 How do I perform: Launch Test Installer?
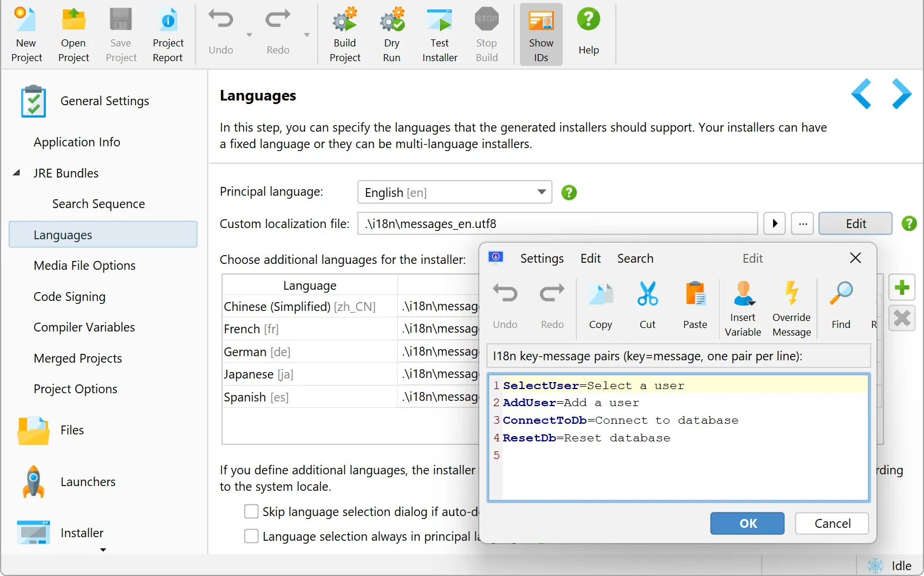tap(439, 34)
